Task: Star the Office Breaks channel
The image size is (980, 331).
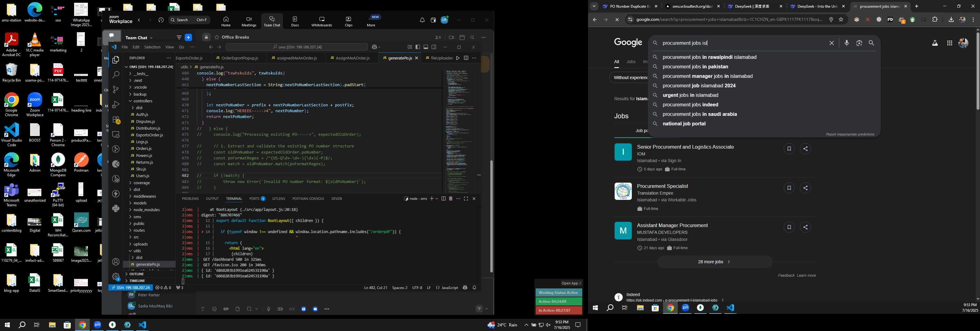Action: tap(217, 37)
